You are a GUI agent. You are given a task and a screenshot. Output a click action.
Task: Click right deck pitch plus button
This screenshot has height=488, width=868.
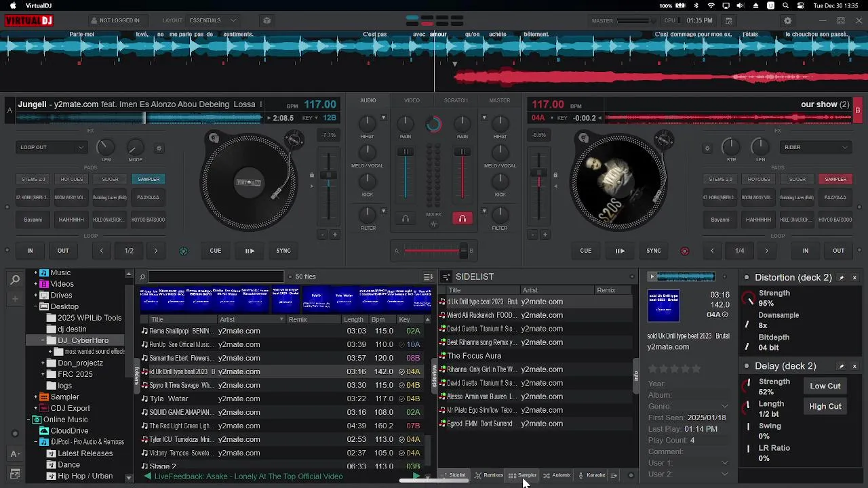(545, 235)
